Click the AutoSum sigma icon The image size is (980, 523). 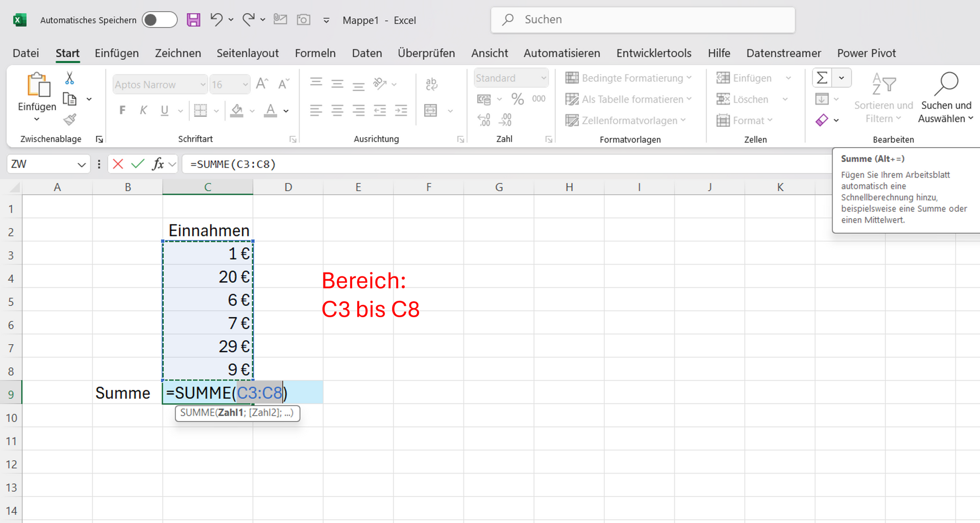point(822,78)
